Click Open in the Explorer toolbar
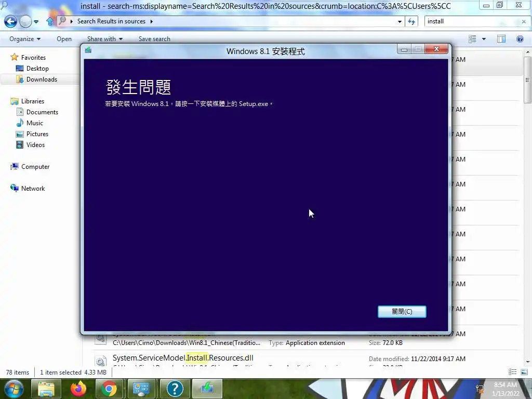 coord(64,39)
